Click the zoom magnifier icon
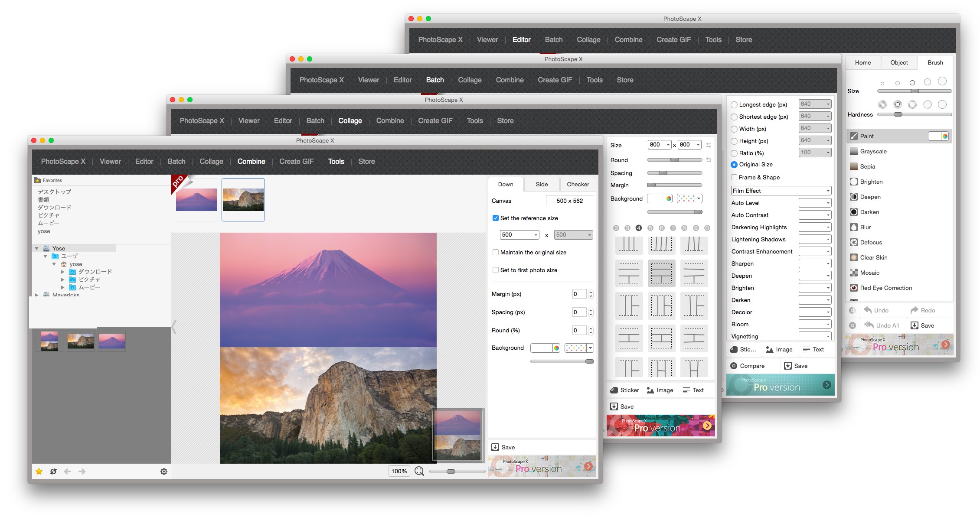 pos(419,471)
